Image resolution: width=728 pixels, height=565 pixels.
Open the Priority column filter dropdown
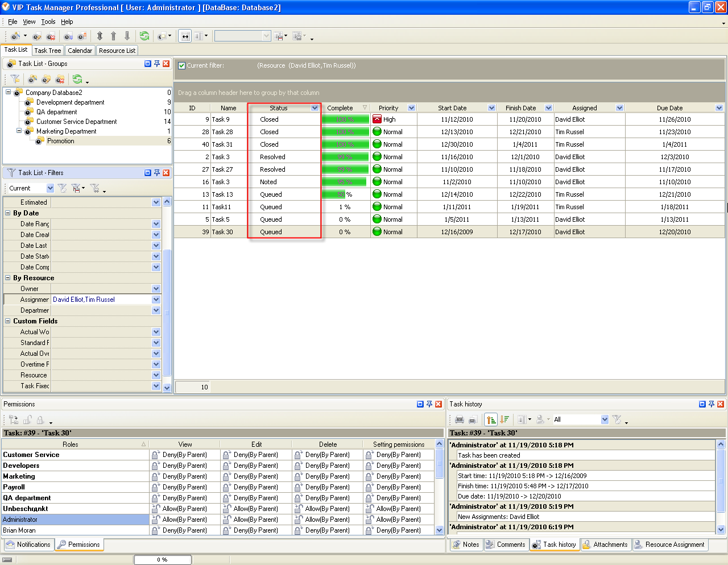[411, 108]
